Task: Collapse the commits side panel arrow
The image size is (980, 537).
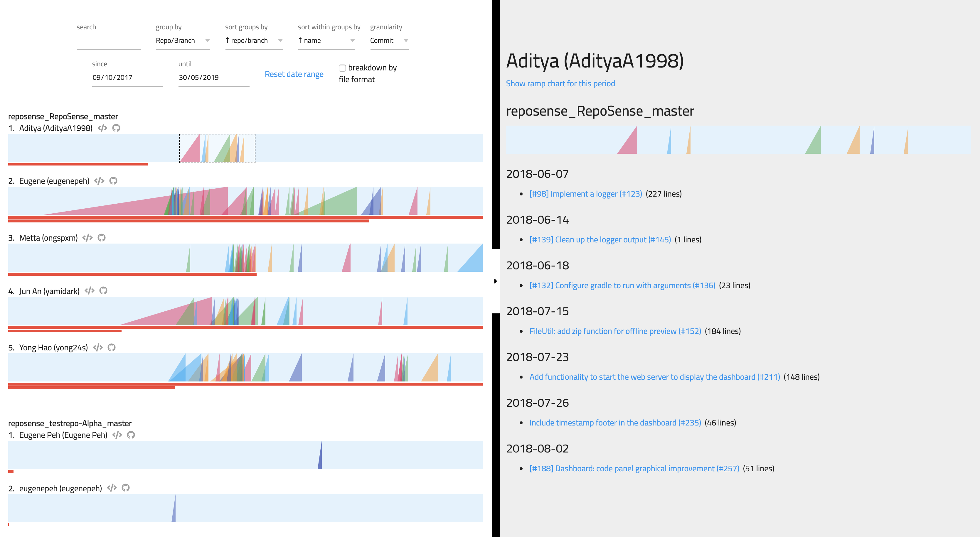Action: point(496,281)
